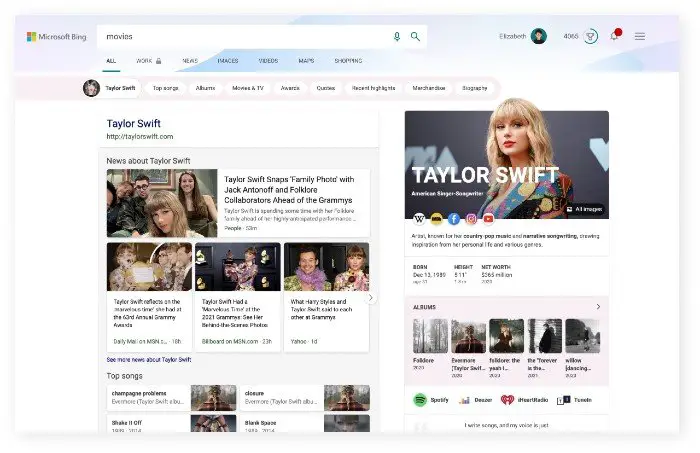Select the Albums chip
Screen dimensions: 700x453
[205, 88]
